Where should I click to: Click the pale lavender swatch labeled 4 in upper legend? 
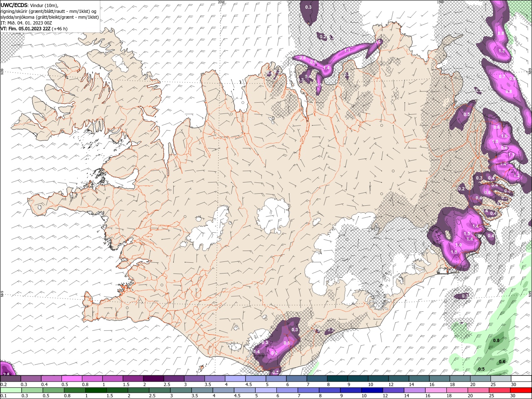pos(235,379)
